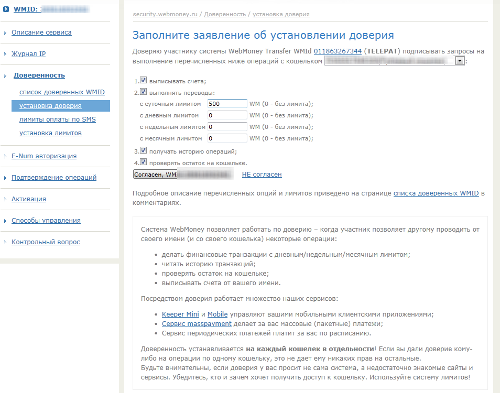Open 'список доверенных WMID' in the sidebar submenu

[62, 92]
